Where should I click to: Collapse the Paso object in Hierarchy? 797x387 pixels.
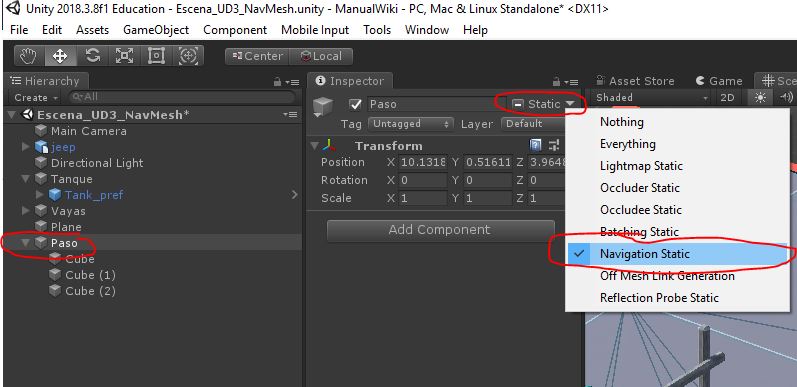(x=26, y=243)
